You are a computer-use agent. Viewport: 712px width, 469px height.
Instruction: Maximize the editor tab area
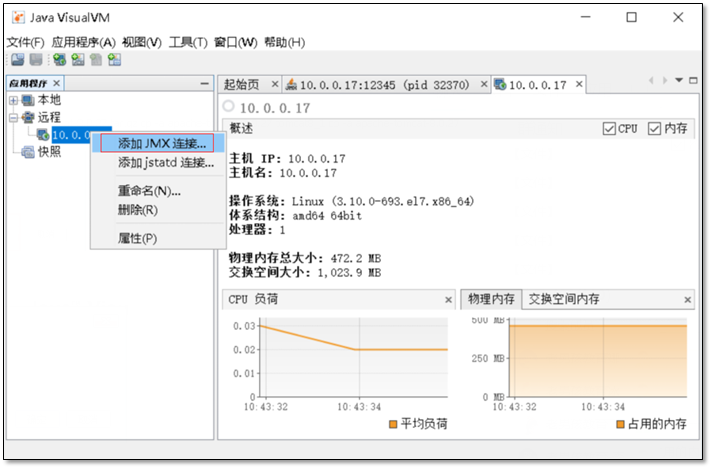(694, 80)
